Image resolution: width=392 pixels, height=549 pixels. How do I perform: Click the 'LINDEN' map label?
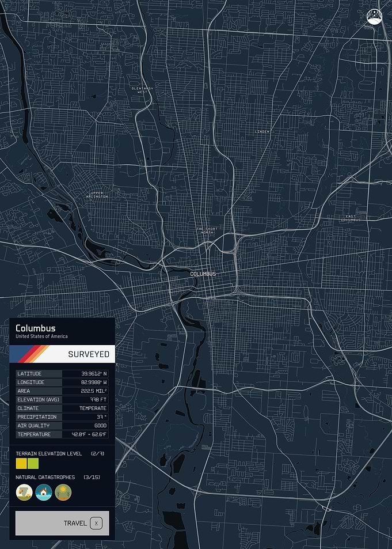coord(262,132)
